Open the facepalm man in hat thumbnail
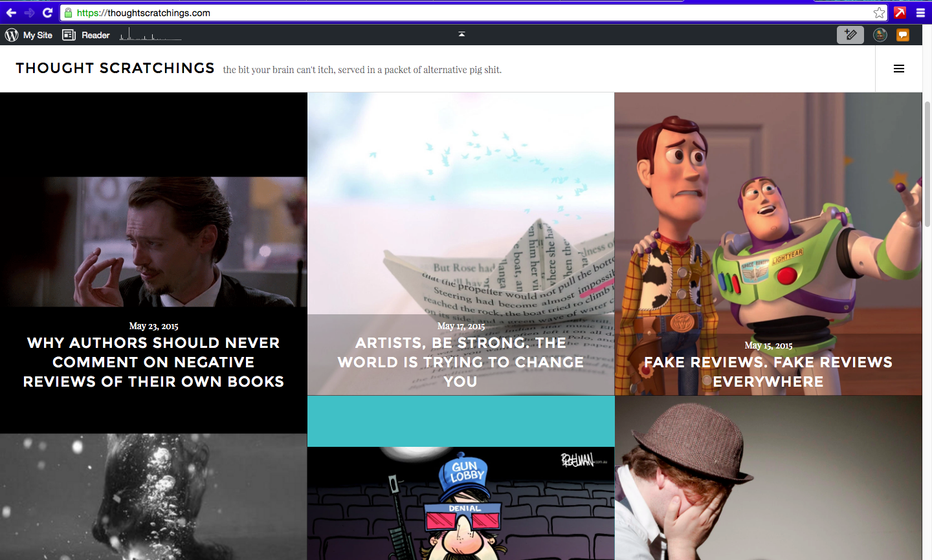Viewport: 932px width, 560px height. 768,478
